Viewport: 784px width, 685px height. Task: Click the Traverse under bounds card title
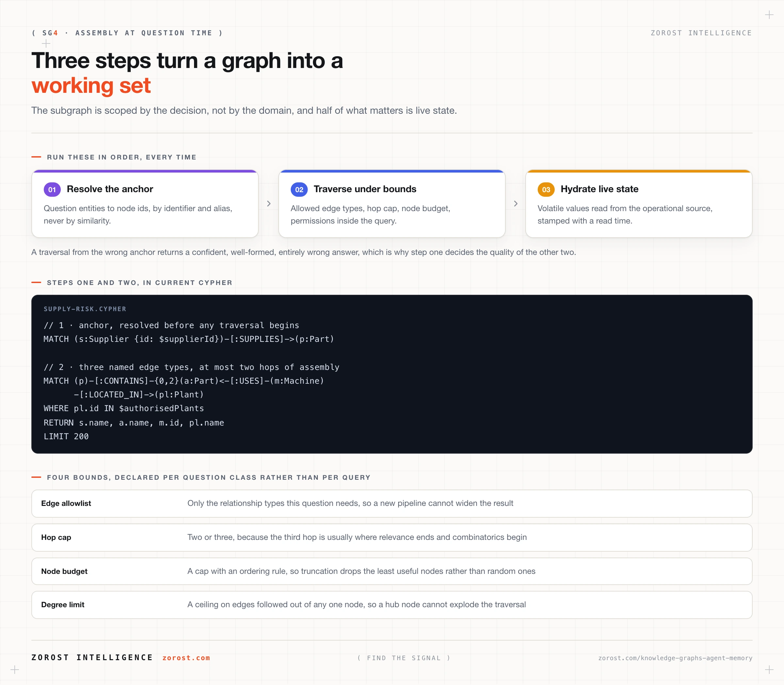(x=365, y=189)
